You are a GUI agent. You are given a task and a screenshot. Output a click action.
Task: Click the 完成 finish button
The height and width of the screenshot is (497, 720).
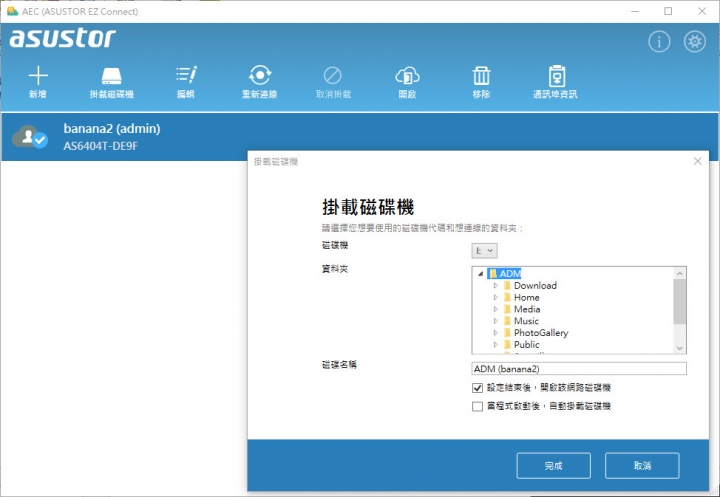coord(553,466)
